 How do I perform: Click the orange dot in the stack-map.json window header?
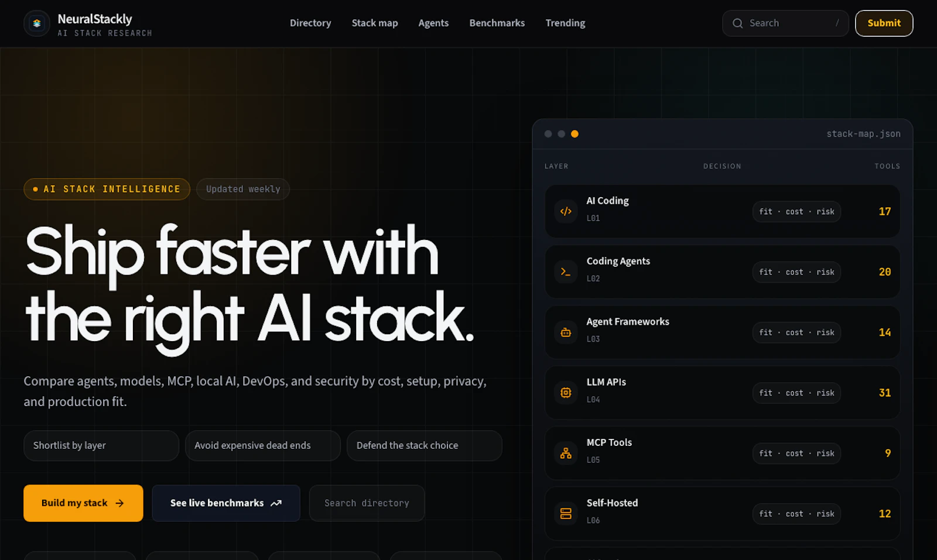pyautogui.click(x=574, y=134)
